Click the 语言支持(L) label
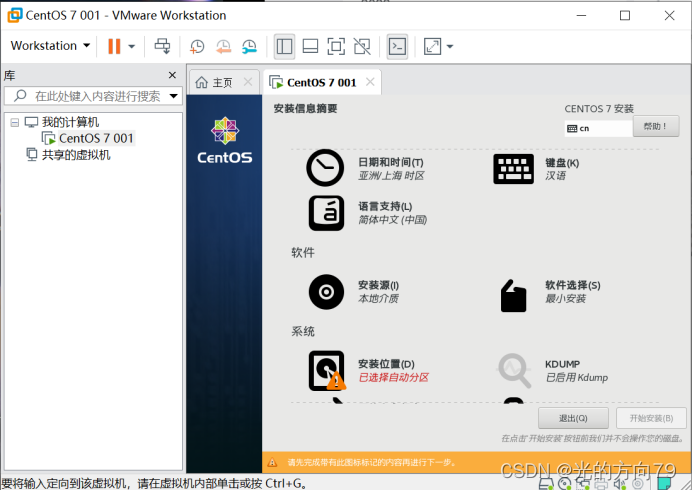This screenshot has height=490, width=692. [385, 206]
